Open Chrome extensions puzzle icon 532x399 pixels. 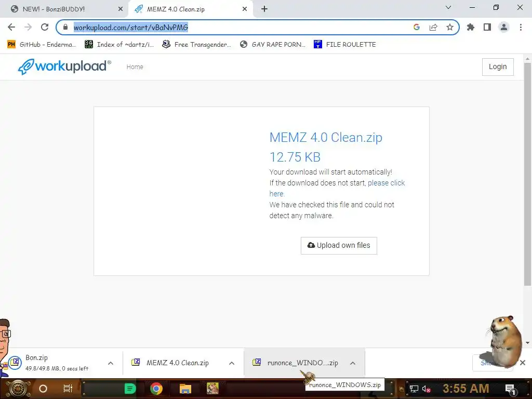(471, 27)
